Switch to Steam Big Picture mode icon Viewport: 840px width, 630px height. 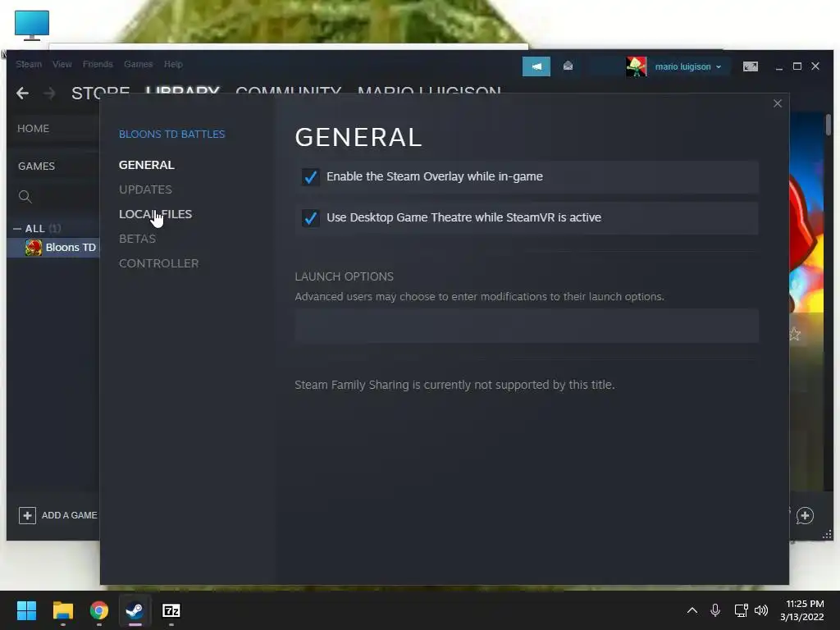(750, 66)
